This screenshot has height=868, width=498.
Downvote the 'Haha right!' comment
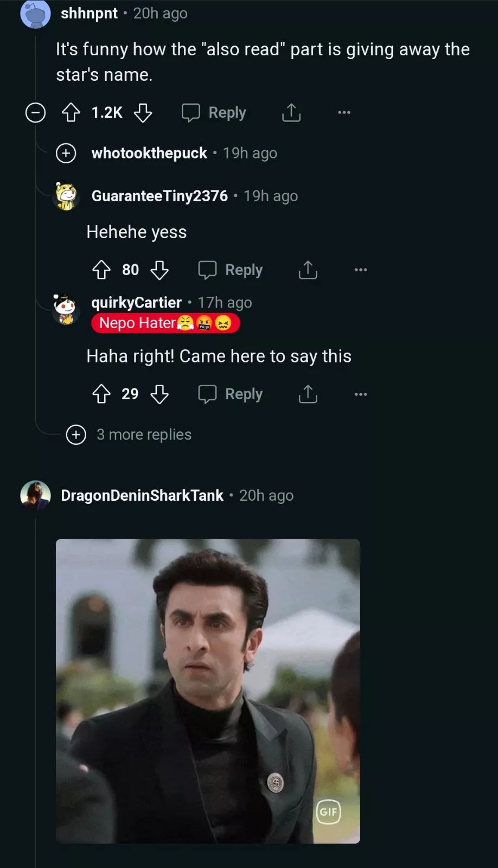coord(159,394)
